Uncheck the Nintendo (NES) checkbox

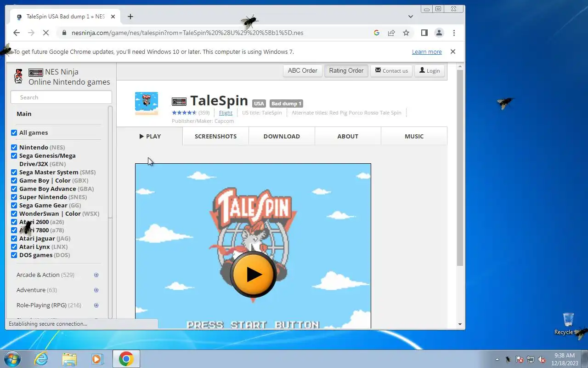(14, 147)
